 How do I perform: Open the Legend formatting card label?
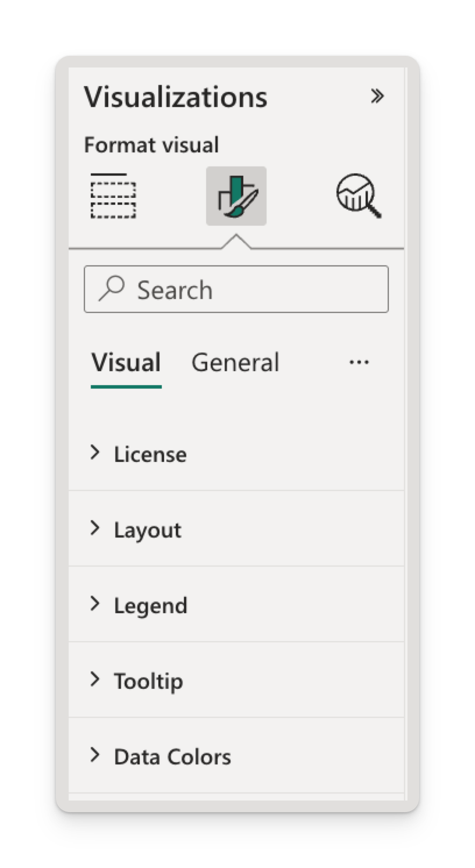(x=151, y=606)
